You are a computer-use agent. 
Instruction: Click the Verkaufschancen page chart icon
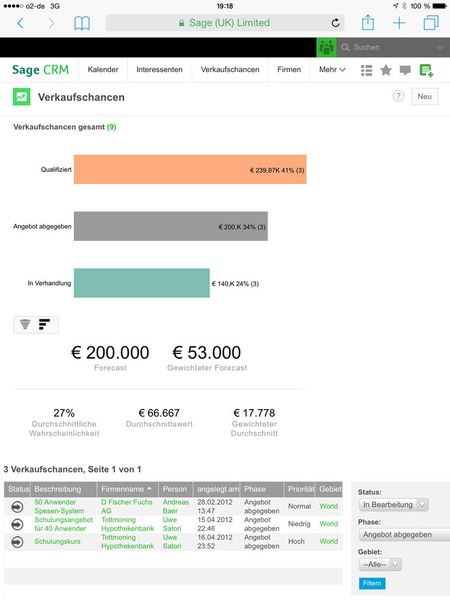(x=21, y=97)
